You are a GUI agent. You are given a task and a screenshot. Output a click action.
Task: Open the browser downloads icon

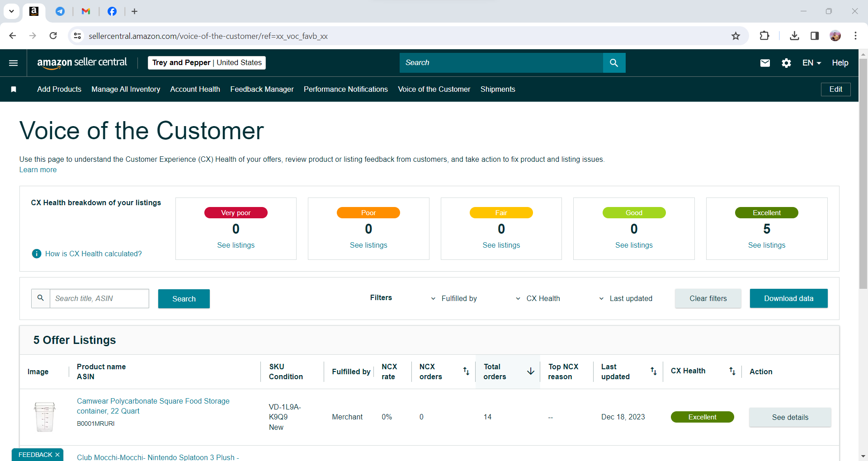pyautogui.click(x=794, y=36)
